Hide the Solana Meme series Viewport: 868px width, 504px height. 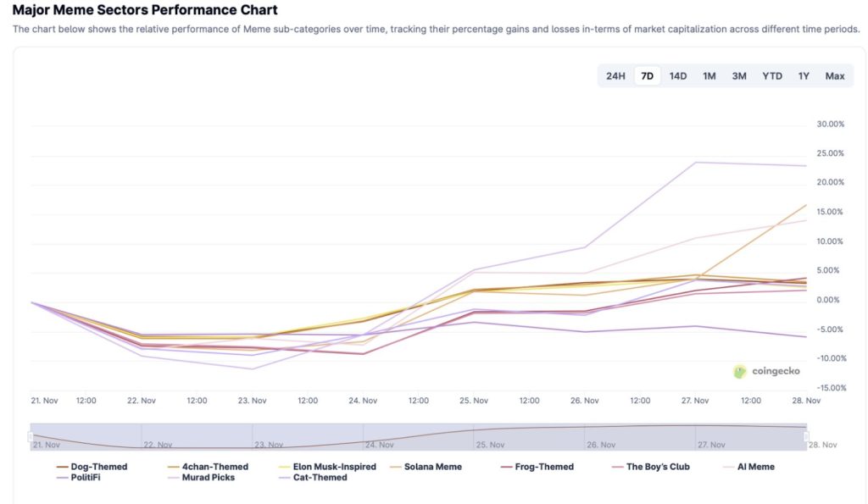pos(432,467)
